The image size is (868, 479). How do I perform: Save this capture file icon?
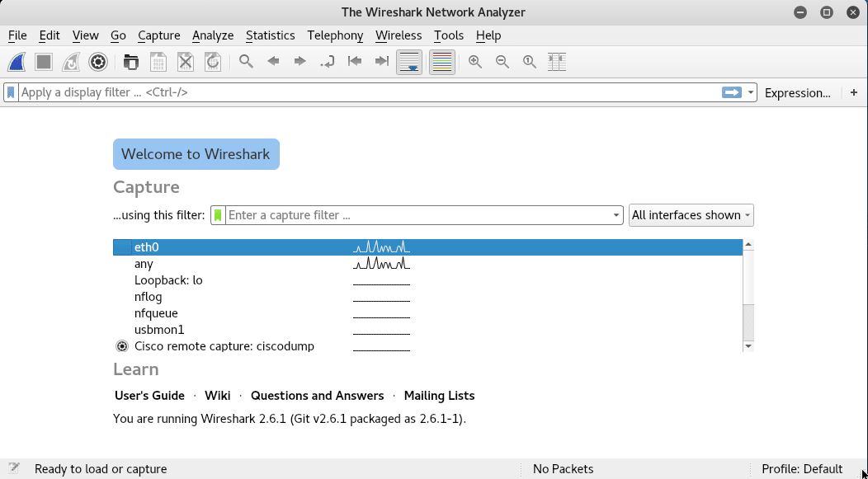(158, 62)
